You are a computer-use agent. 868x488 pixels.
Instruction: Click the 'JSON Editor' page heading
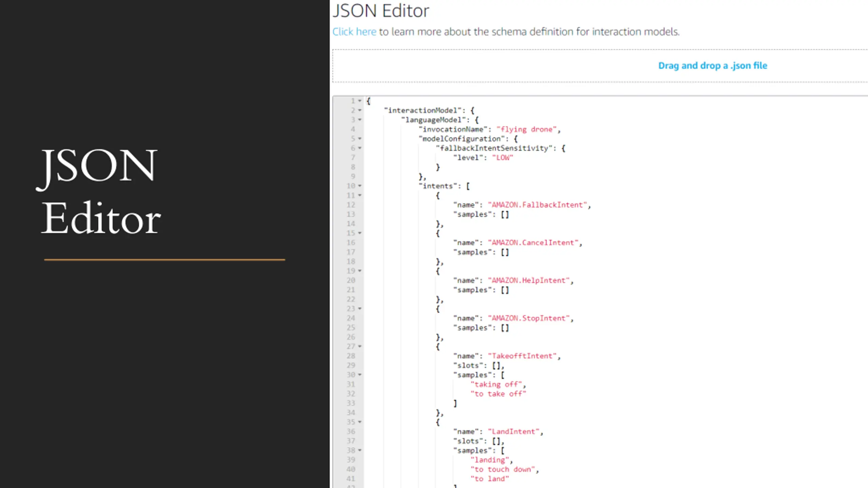pos(381,11)
